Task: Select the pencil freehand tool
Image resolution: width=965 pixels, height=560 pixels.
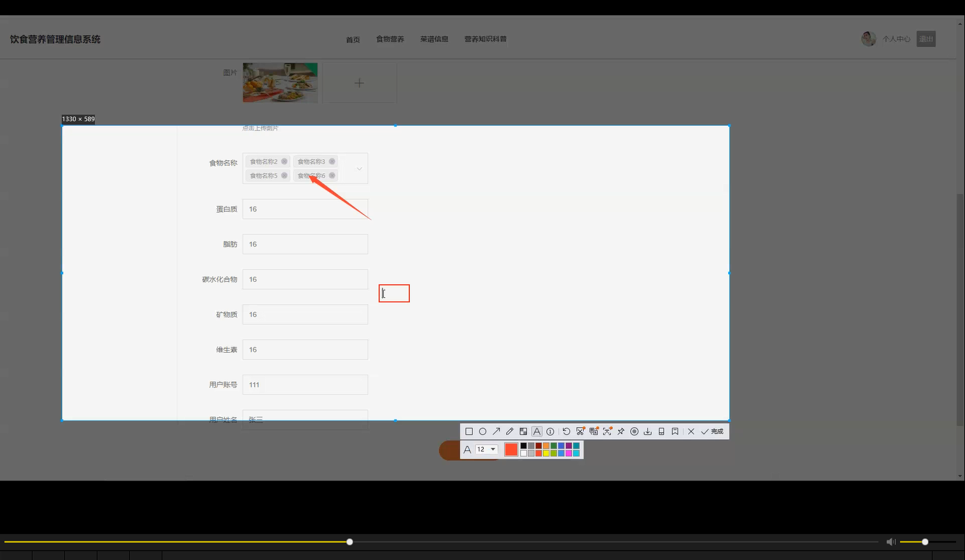Action: coord(509,431)
